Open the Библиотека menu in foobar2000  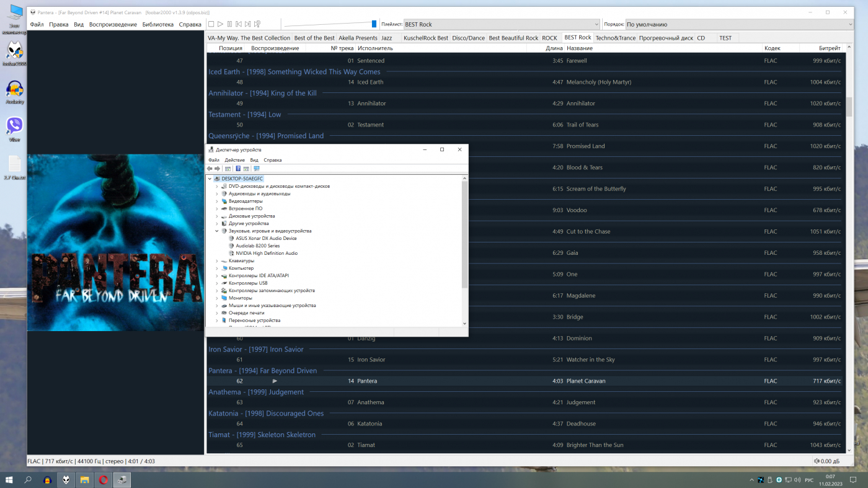[x=157, y=25]
